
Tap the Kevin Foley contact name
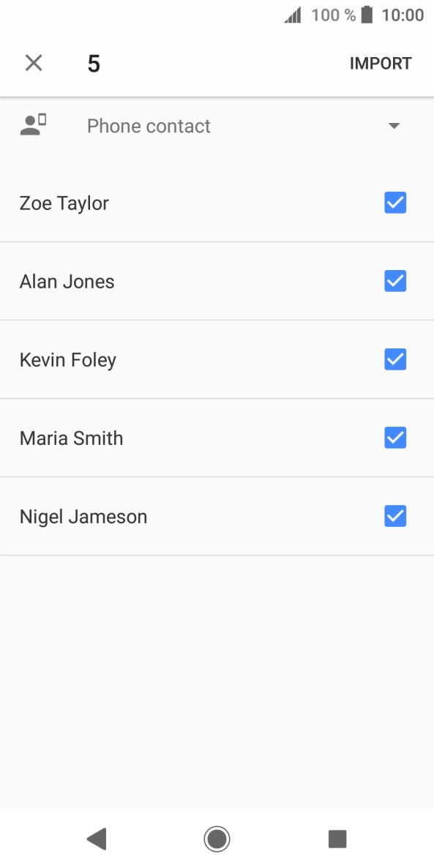68,360
